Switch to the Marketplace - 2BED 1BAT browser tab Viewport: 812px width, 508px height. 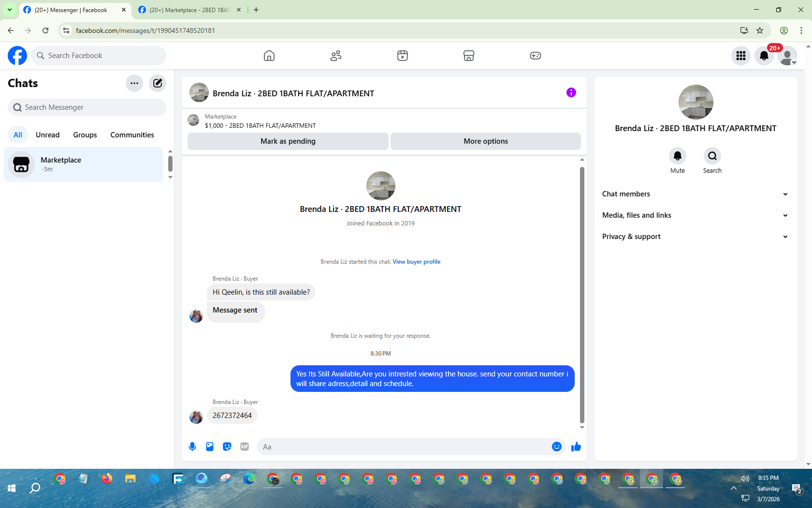[x=189, y=10]
